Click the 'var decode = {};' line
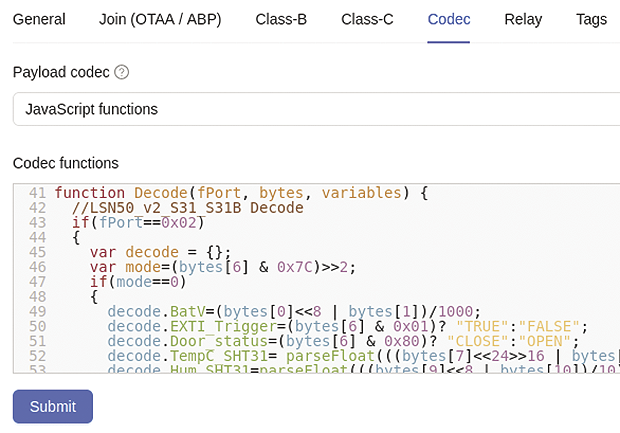This screenshot has height=433, width=620. (x=161, y=252)
